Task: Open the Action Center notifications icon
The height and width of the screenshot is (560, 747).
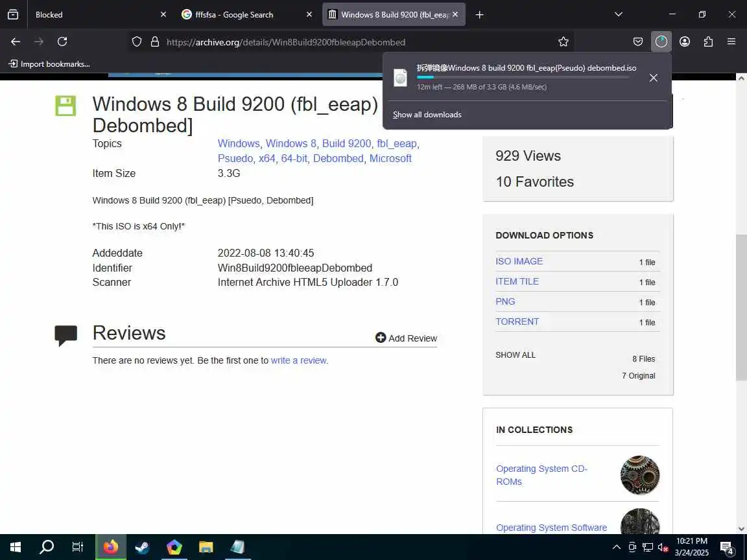Action: click(727, 548)
